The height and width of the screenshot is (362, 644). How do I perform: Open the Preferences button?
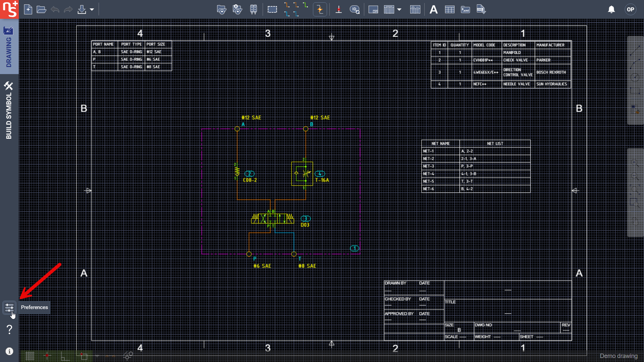point(9,307)
